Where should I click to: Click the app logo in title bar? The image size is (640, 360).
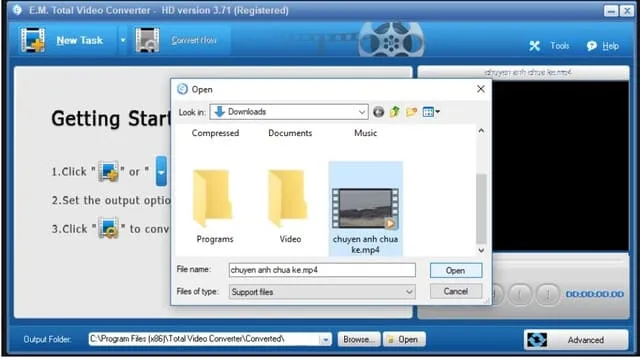point(17,10)
